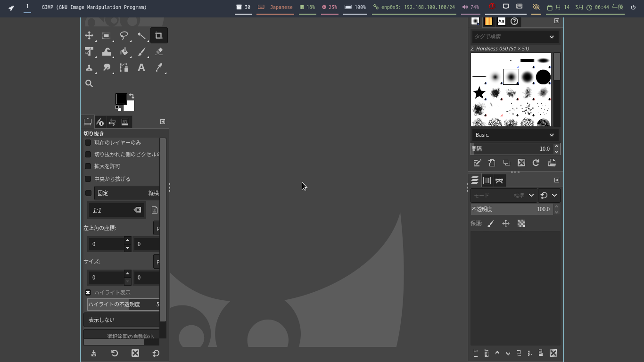Viewport: 644px width, 362px height.
Task: Switch to the Patterns tab
Action: point(488,21)
